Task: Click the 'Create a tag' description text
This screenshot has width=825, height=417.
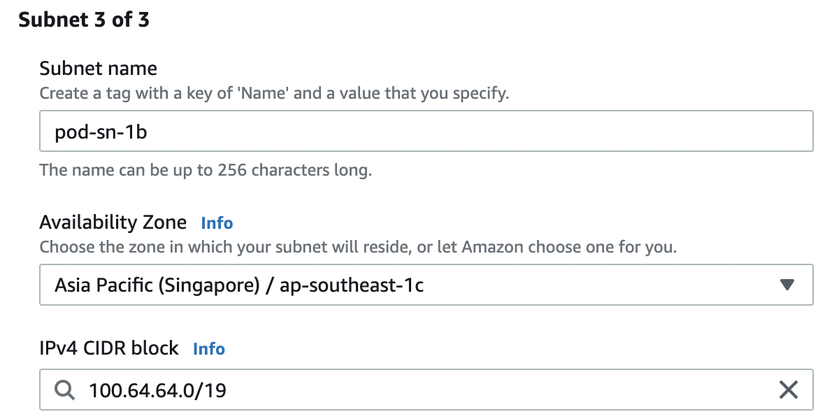Action: pyautogui.click(x=274, y=94)
